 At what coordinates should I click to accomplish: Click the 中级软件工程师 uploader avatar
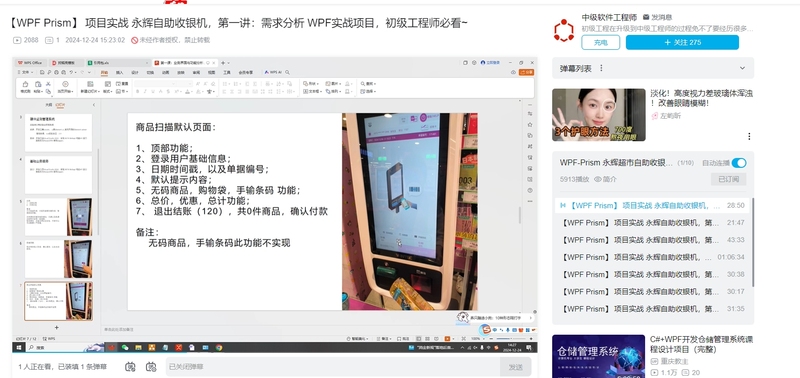(x=563, y=30)
